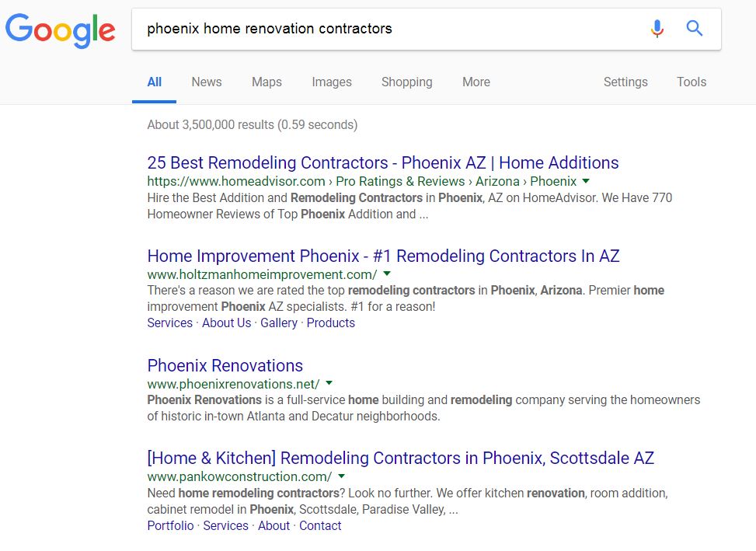Open the More search categories dropdown
This screenshot has width=756, height=551.
click(476, 82)
